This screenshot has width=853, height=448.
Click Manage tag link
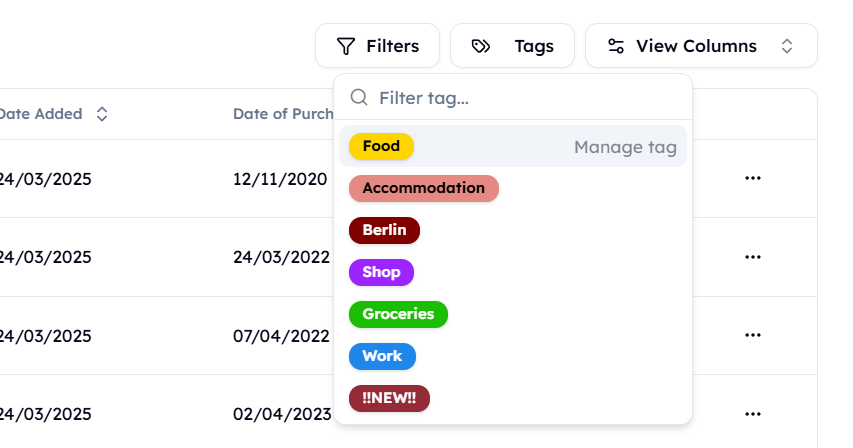[625, 147]
